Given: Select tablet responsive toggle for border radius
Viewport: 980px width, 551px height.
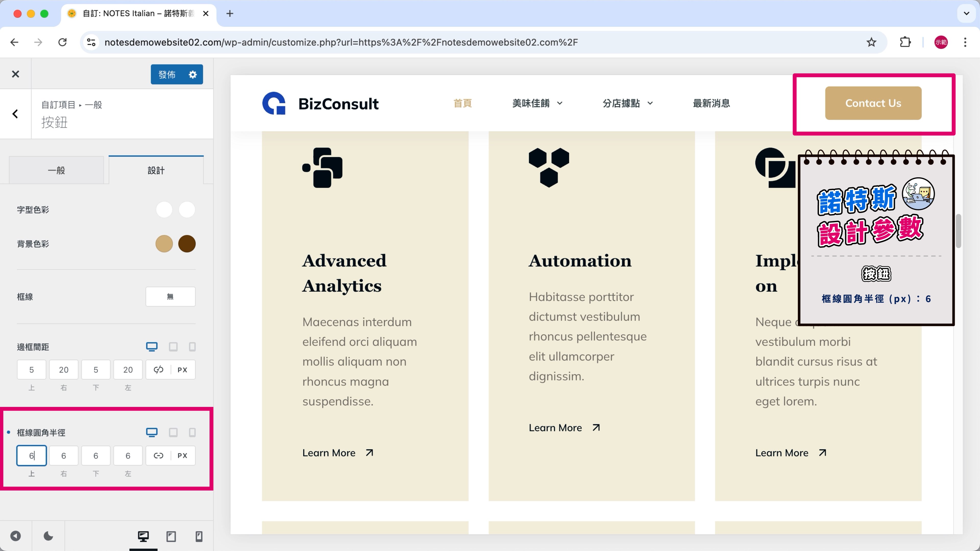Looking at the screenshot, I should click(173, 432).
